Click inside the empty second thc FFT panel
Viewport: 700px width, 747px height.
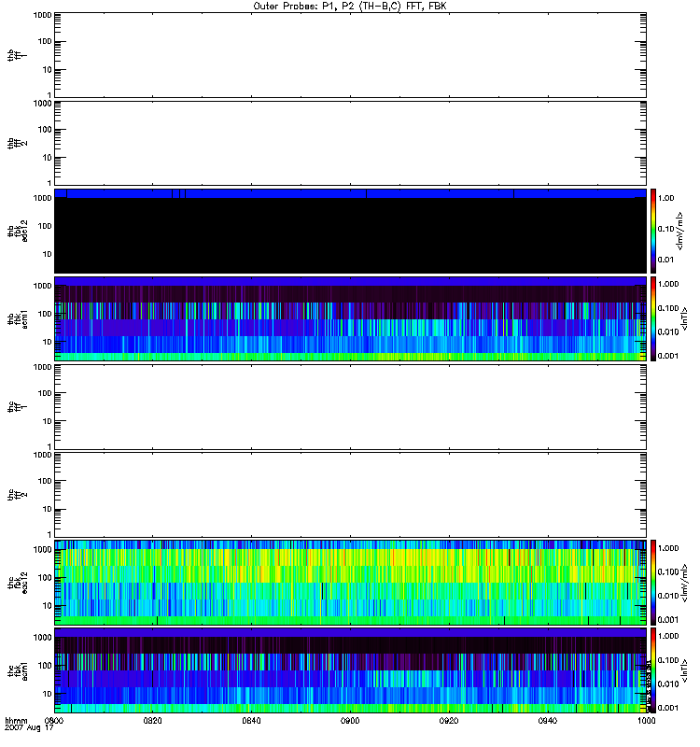coord(350,494)
